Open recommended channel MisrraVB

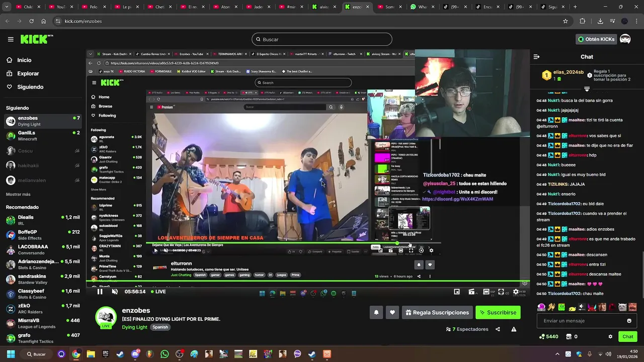(x=43, y=323)
